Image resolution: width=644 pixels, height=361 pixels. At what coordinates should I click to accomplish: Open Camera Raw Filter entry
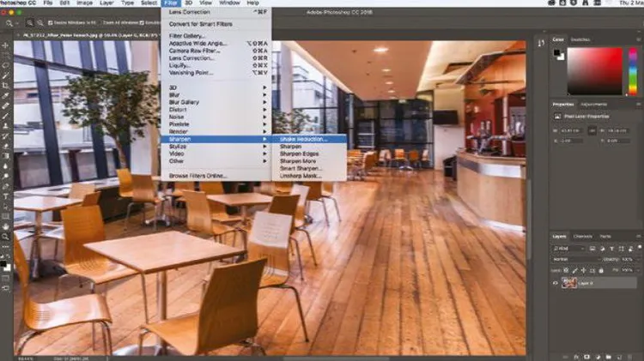pos(216,51)
